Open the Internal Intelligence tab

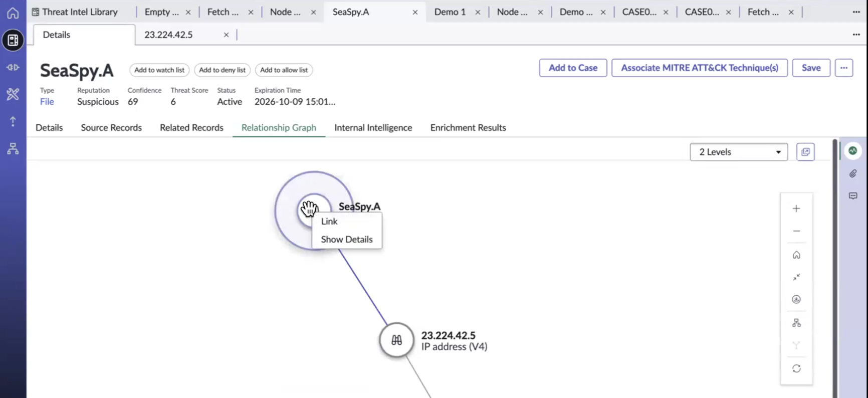coord(373,127)
